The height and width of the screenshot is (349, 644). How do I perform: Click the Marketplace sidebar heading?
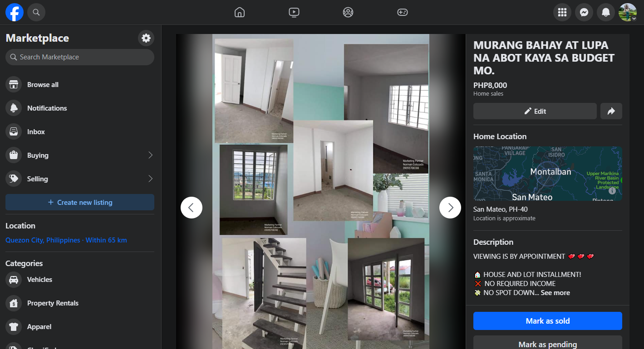point(37,38)
